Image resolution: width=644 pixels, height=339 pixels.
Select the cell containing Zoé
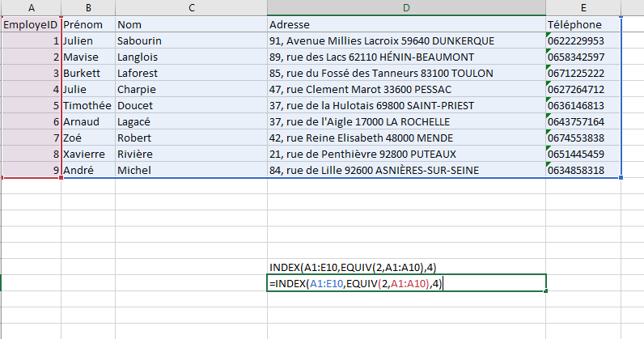coord(88,138)
